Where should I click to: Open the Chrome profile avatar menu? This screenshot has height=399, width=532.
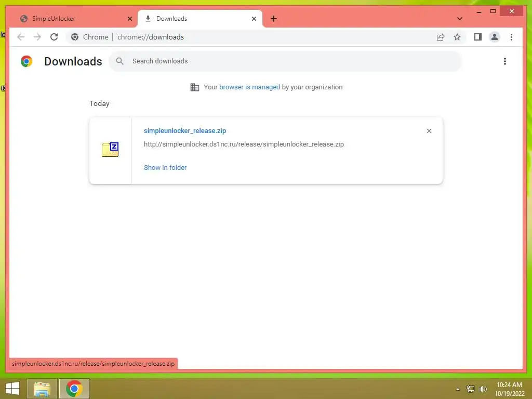[x=495, y=37]
